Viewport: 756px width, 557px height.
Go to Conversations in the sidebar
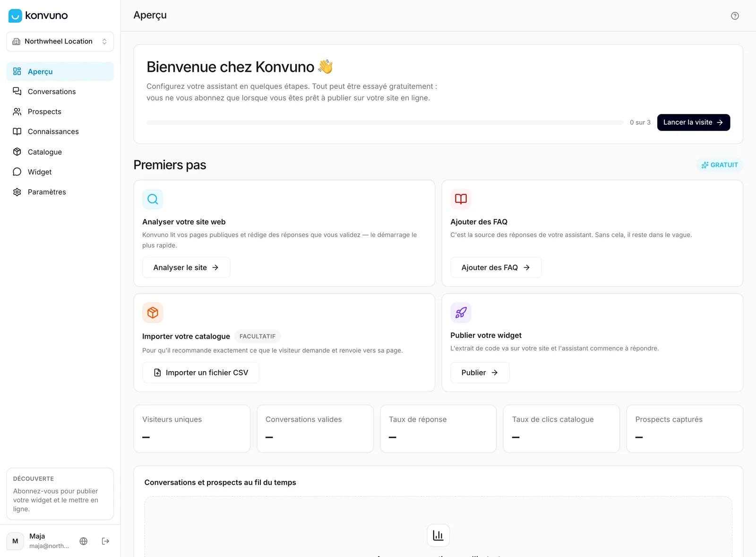(x=60, y=91)
